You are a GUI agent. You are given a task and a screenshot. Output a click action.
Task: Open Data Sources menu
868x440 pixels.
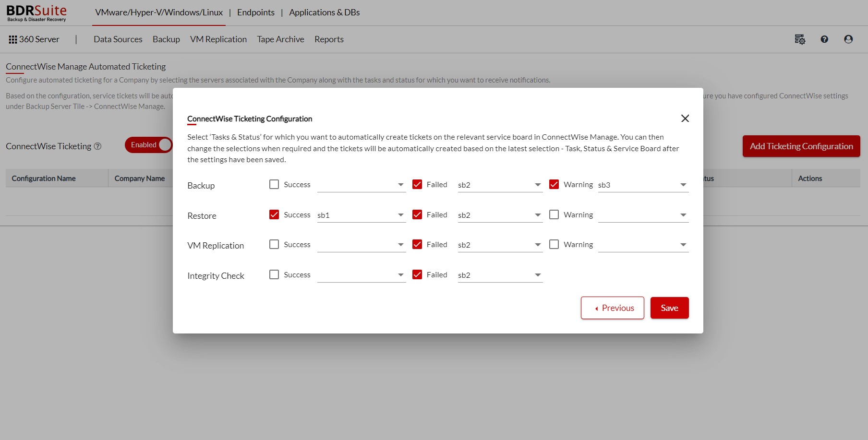coord(118,39)
